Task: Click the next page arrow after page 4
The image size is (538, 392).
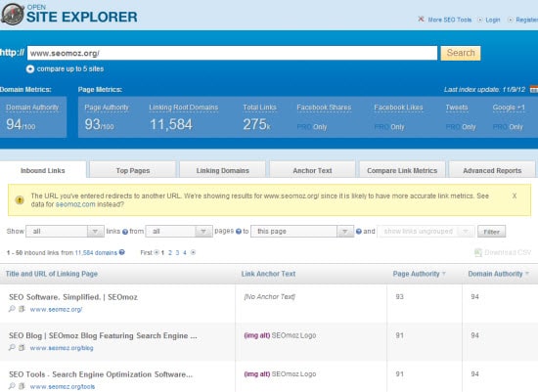Action: click(193, 253)
